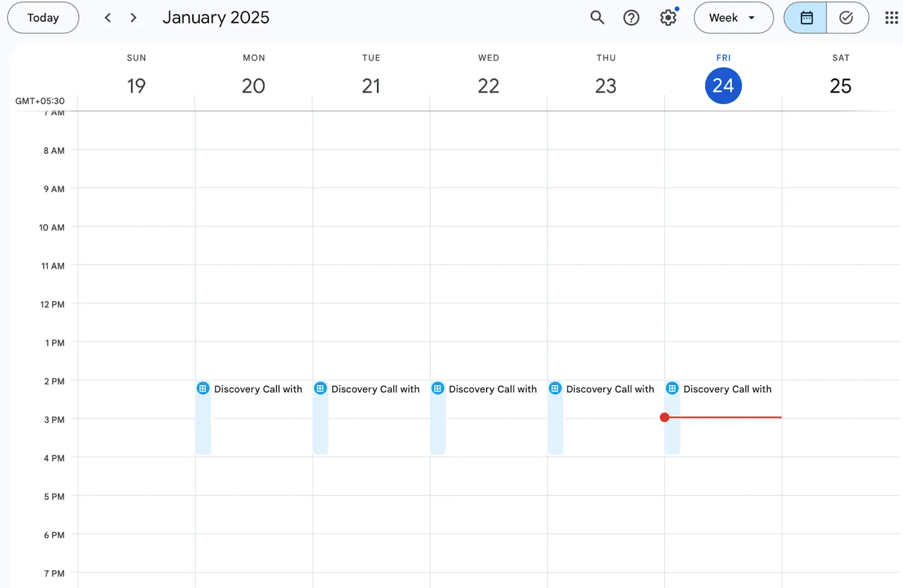
Task: Select Wednesday 22 date header
Action: [x=488, y=86]
